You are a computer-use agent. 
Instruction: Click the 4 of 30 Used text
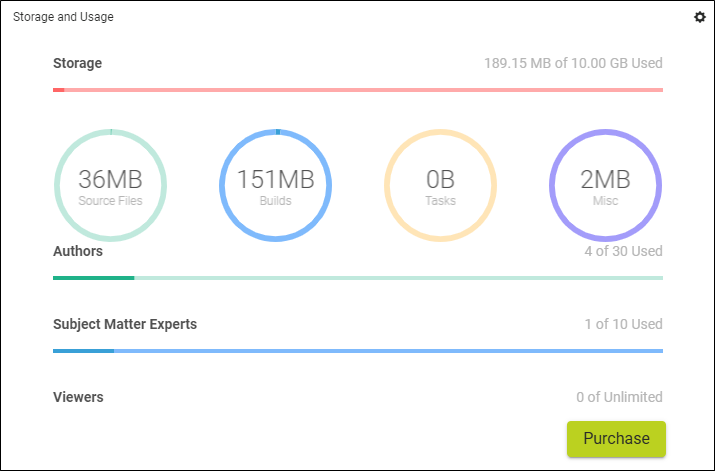point(623,251)
